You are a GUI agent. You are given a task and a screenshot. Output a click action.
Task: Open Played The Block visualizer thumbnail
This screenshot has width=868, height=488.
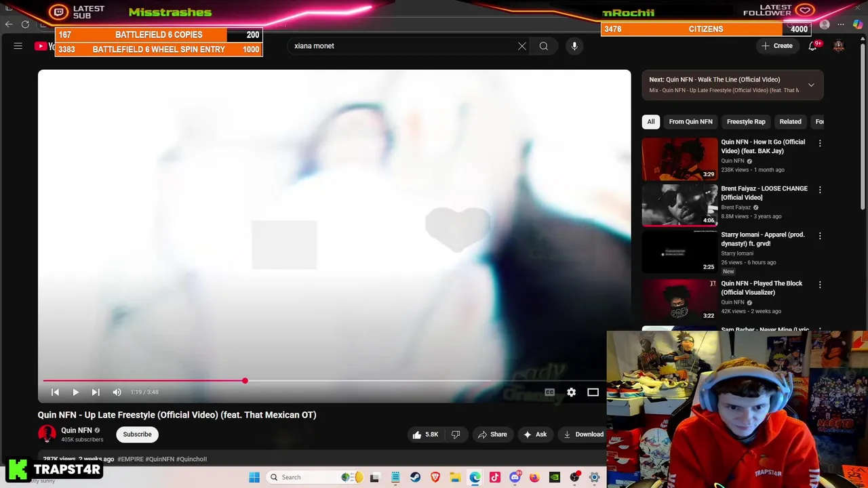679,300
